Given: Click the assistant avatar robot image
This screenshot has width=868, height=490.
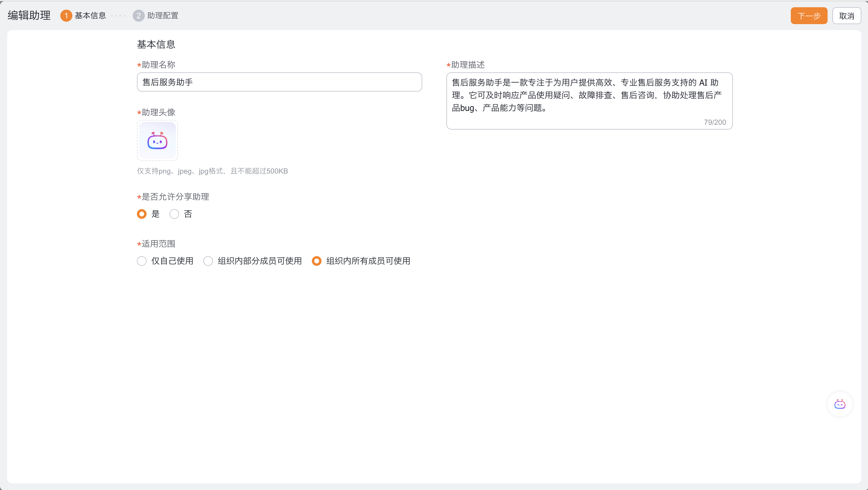Looking at the screenshot, I should click(157, 140).
